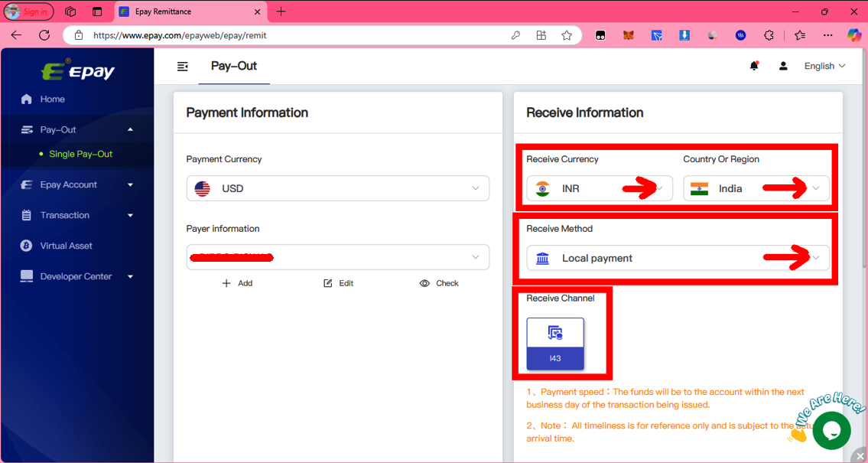Click the Epay Account sidebar icon
This screenshot has width=868, height=463.
26,185
